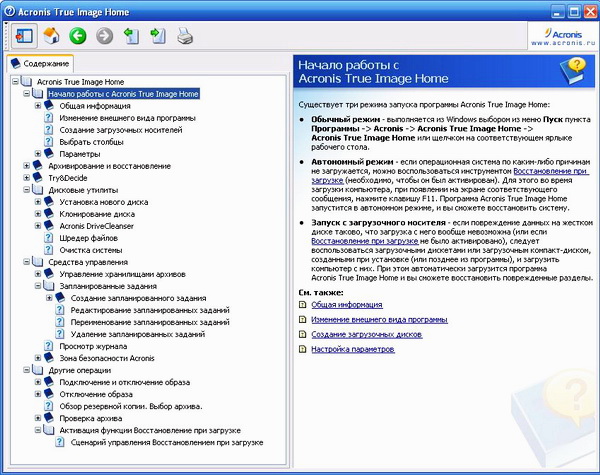Open Создание загрузочных дисков link
This screenshot has width=600, height=475.
click(367, 335)
